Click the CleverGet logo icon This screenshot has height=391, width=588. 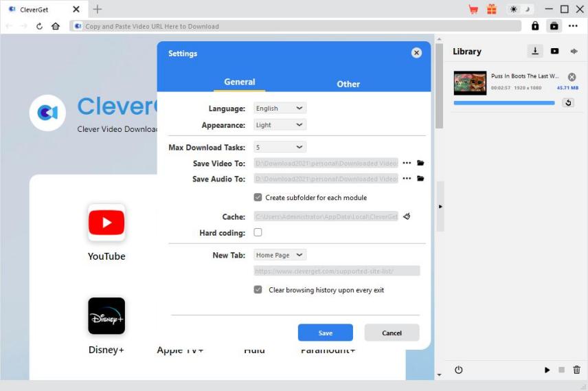coord(47,113)
